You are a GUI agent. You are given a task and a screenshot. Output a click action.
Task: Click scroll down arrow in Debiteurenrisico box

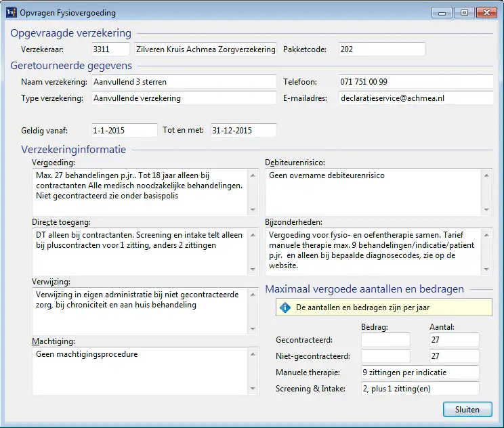pyautogui.click(x=487, y=209)
